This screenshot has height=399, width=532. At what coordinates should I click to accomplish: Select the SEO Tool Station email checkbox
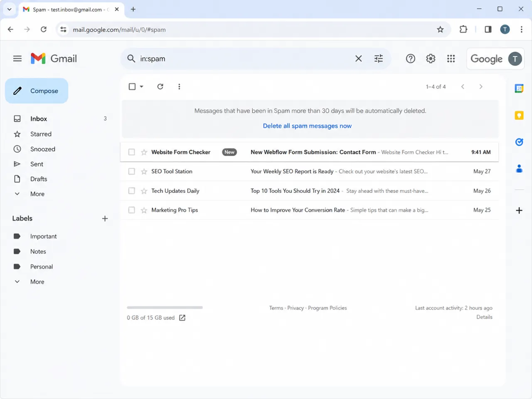coord(131,171)
